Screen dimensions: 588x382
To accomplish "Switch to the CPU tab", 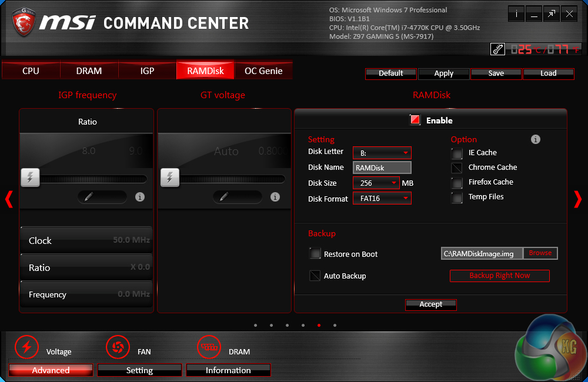I will (31, 71).
